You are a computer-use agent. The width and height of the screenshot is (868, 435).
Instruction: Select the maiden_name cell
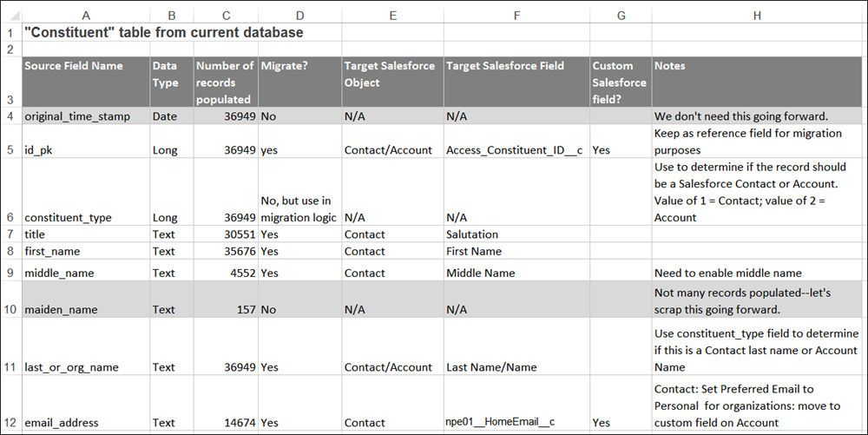[x=86, y=300]
